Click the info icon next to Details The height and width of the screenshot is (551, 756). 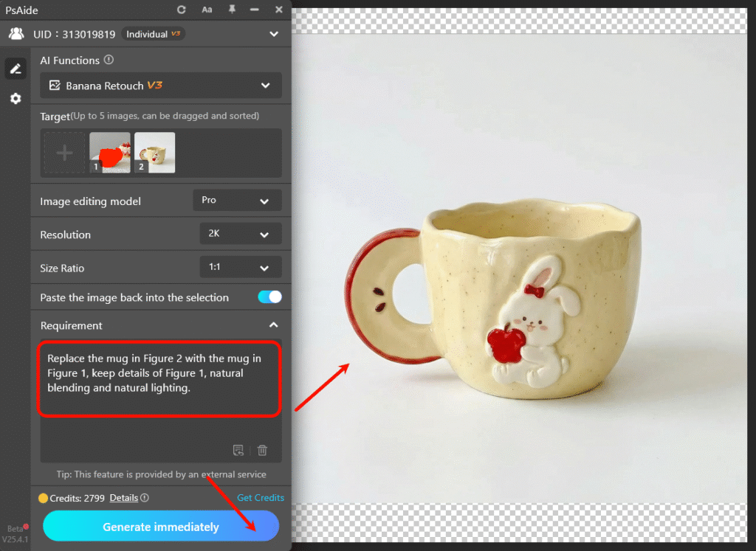pos(145,498)
